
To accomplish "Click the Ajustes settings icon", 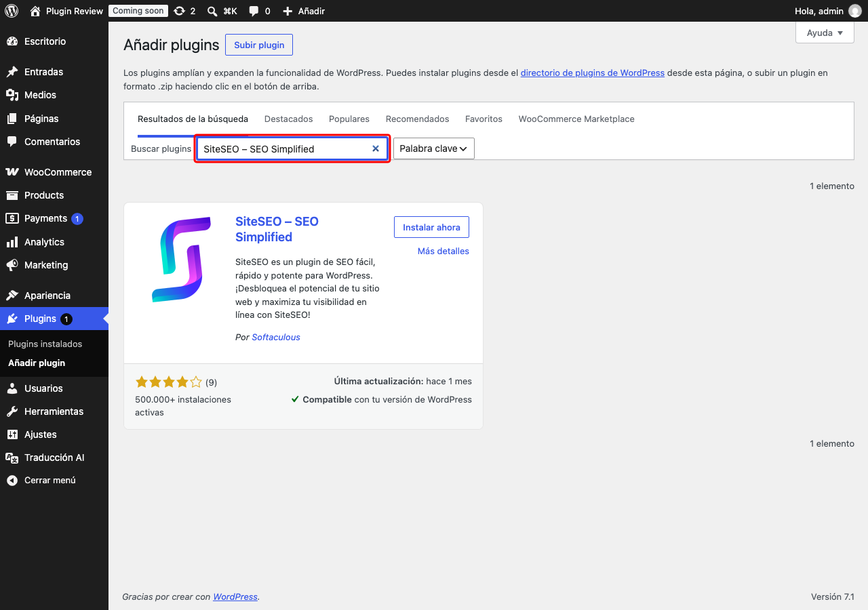I will [x=12, y=434].
